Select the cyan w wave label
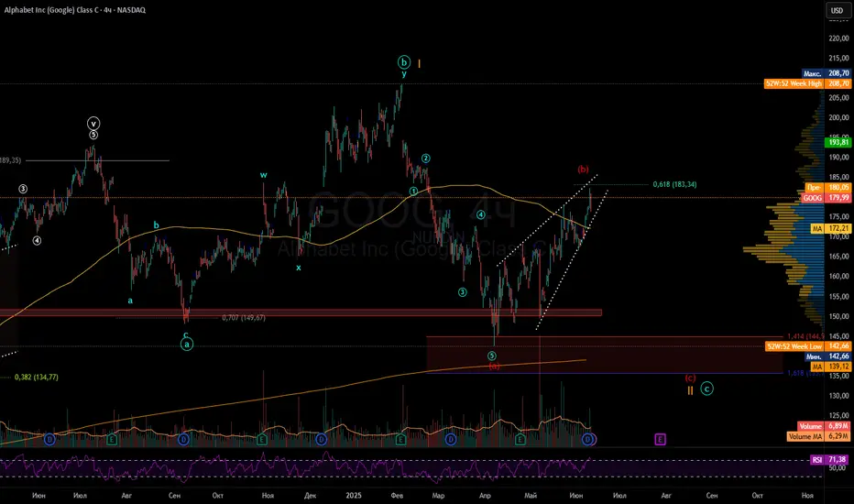The height and width of the screenshot is (504, 854). [x=263, y=175]
